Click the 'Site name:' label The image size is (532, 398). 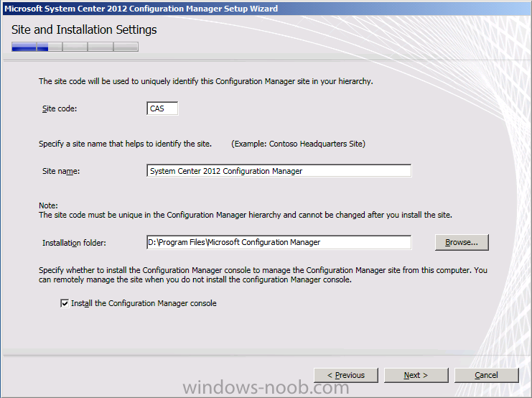click(x=61, y=171)
